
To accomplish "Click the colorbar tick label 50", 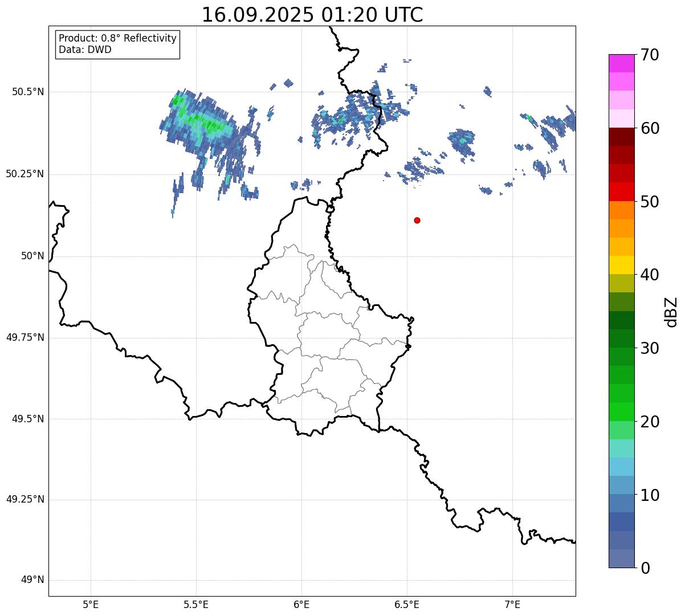I will 650,202.
